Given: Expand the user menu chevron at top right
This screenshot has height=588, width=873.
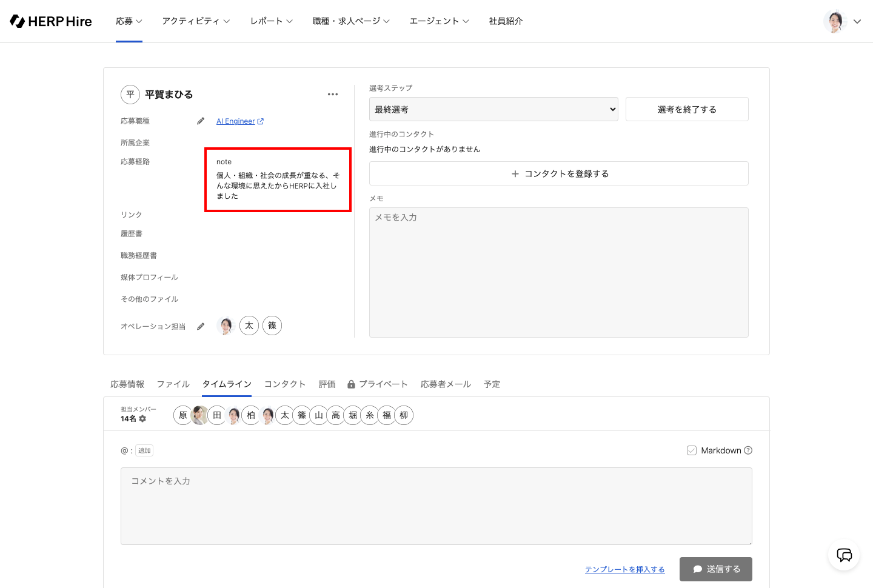Looking at the screenshot, I should (857, 21).
